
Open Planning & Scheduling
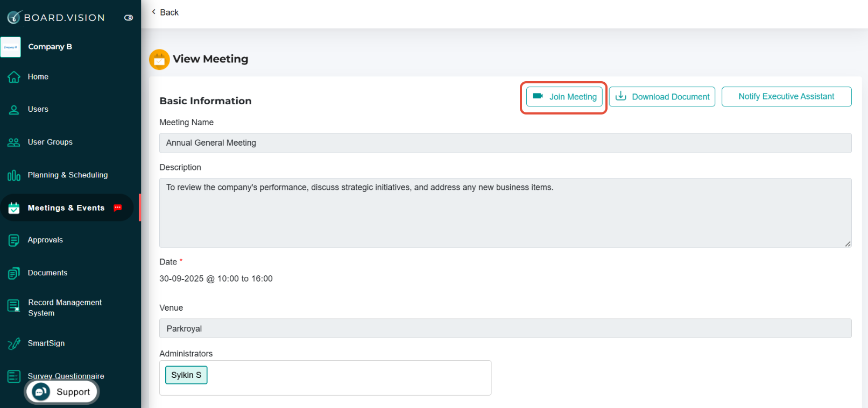tap(67, 175)
